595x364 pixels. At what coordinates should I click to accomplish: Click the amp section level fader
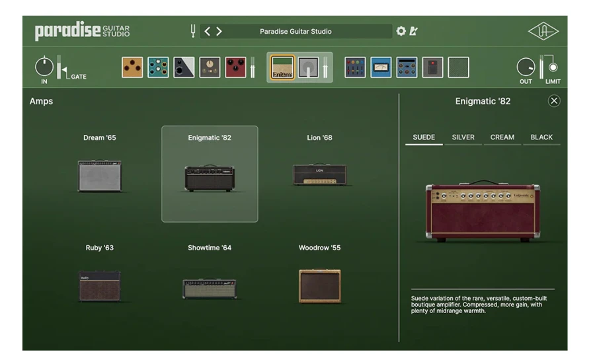tap(325, 67)
